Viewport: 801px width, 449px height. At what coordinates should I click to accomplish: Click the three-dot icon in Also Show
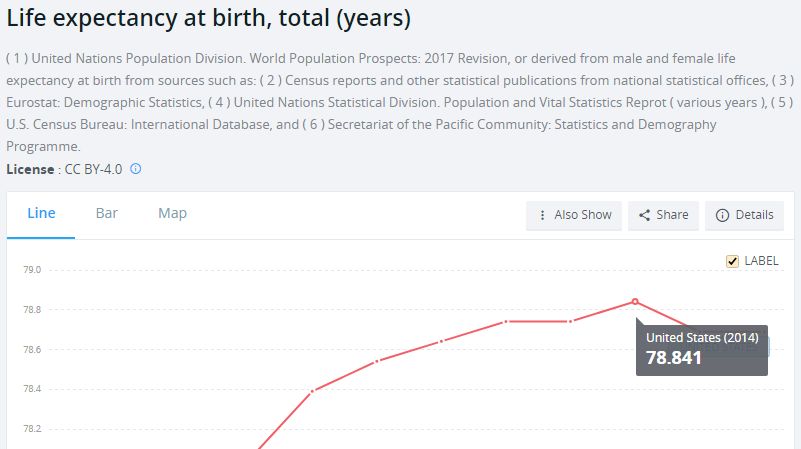542,216
